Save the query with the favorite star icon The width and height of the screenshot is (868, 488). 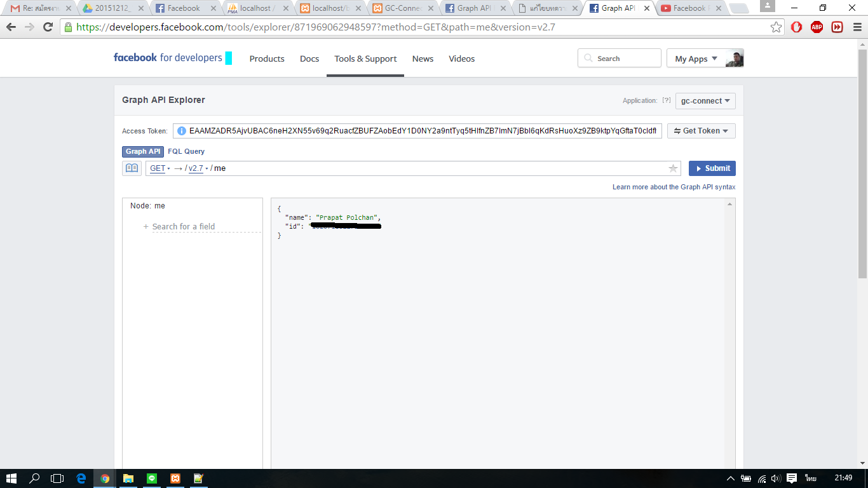click(673, 168)
